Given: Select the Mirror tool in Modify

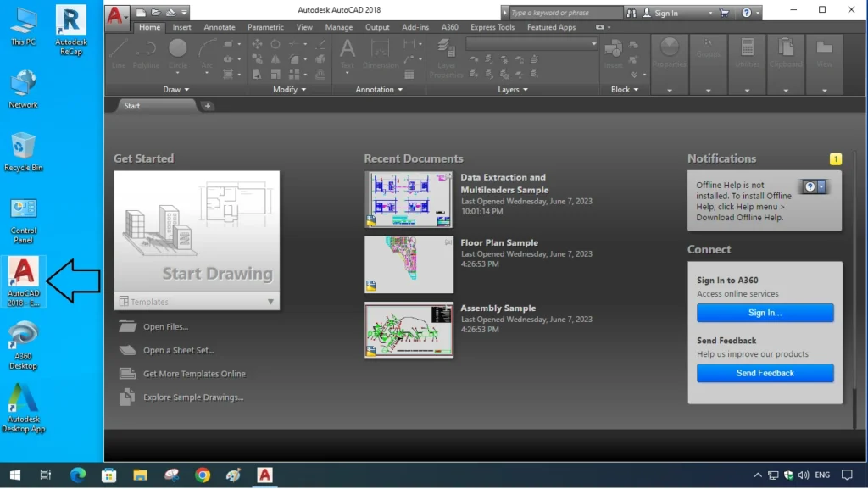Looking at the screenshot, I should click(x=275, y=58).
